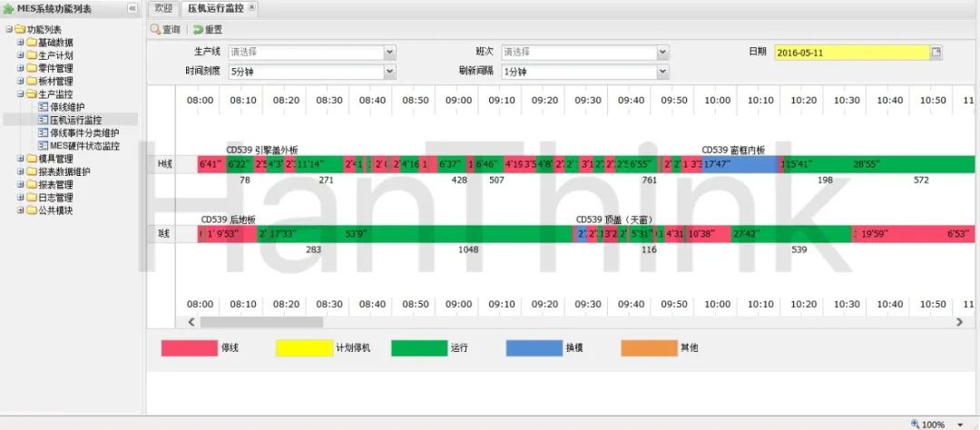The height and width of the screenshot is (430, 980).
Task: Click the timeline scrollbar's left arrow
Action: 191,322
